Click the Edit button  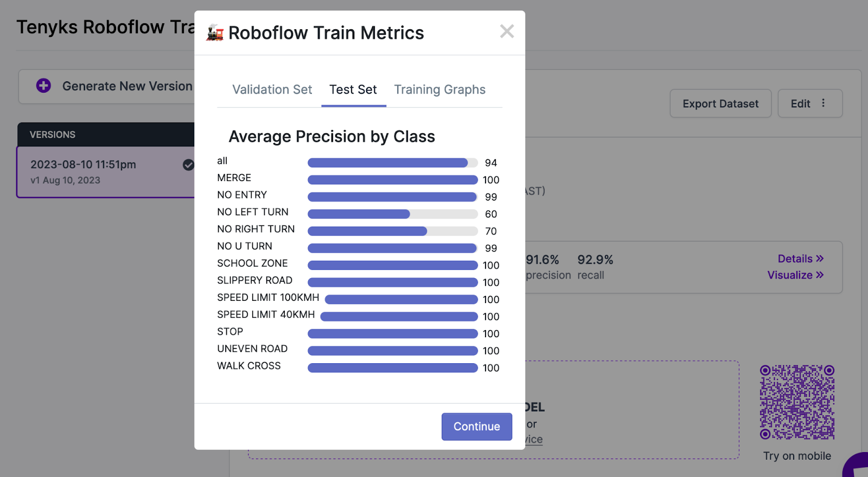(800, 104)
